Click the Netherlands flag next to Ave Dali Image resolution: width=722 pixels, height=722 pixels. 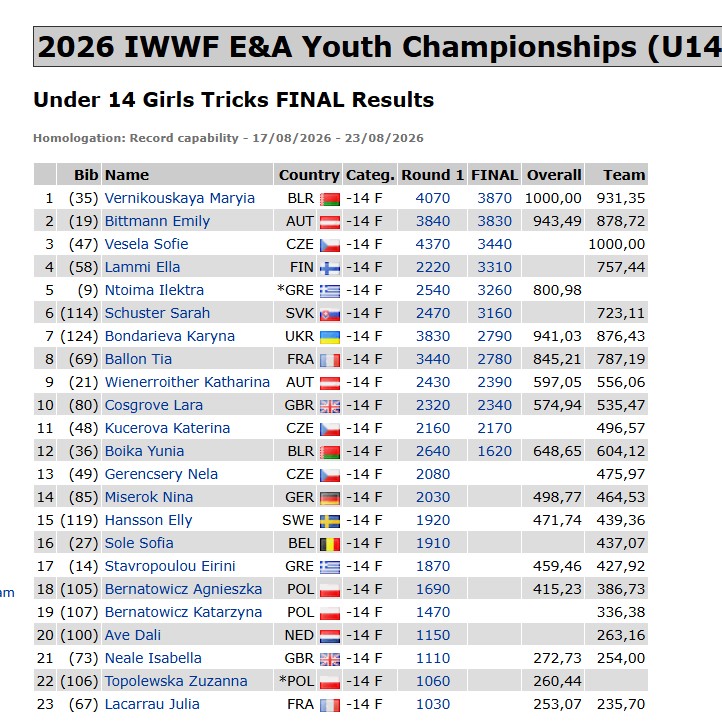pyautogui.click(x=330, y=636)
